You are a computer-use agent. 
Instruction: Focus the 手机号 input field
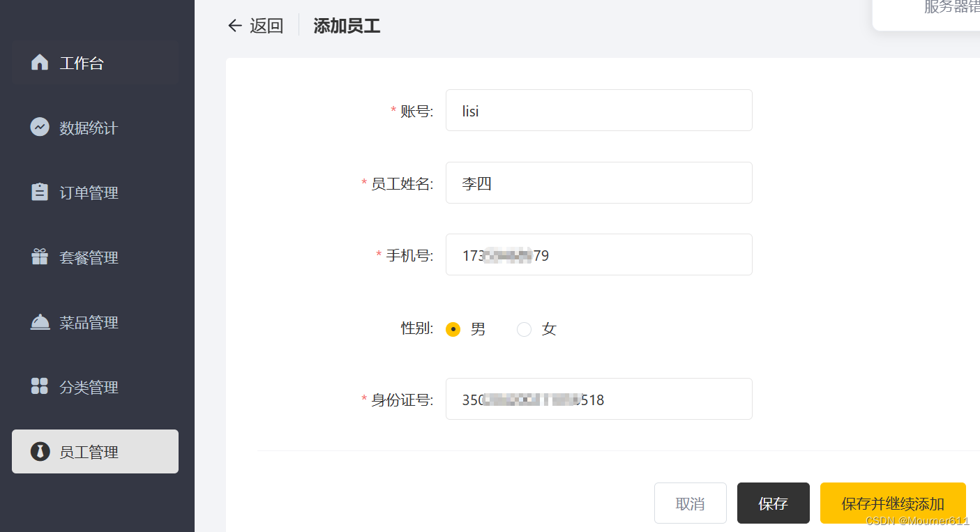[599, 254]
